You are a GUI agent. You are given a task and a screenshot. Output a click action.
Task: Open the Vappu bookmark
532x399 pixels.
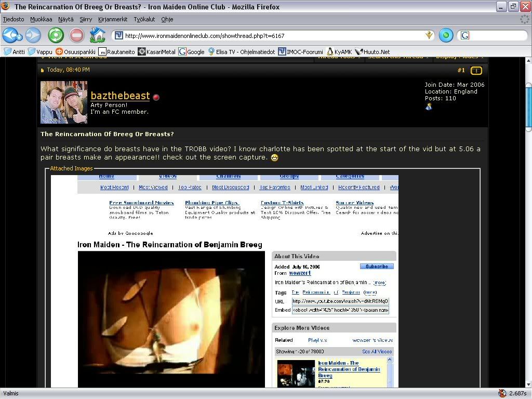click(x=40, y=51)
